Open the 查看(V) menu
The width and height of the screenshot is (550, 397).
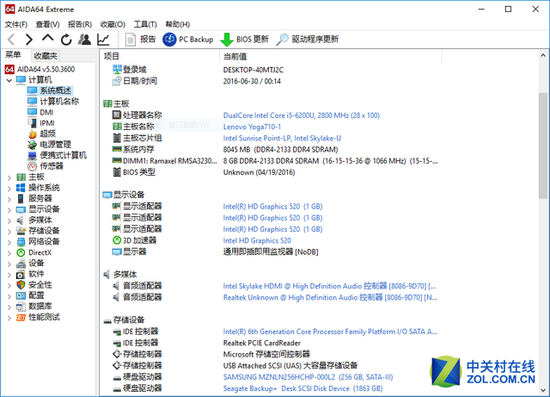click(48, 24)
